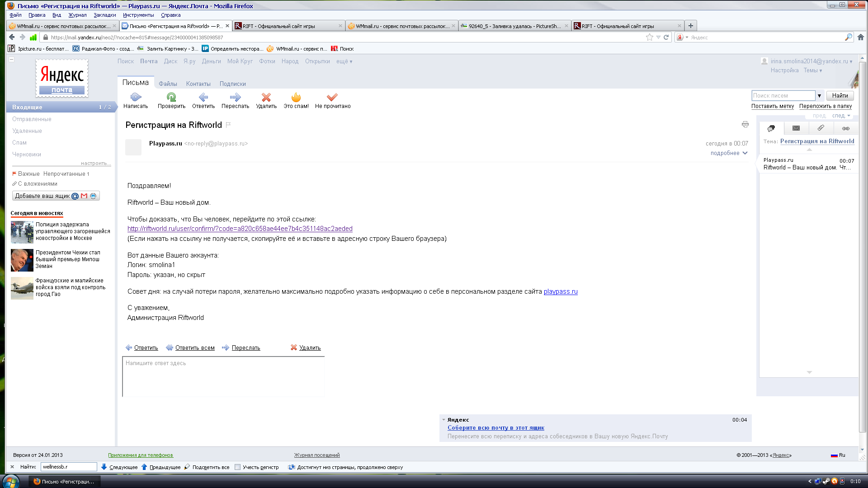Go to browser home page icon
Viewport: 868px width, 488px height.
click(861, 37)
